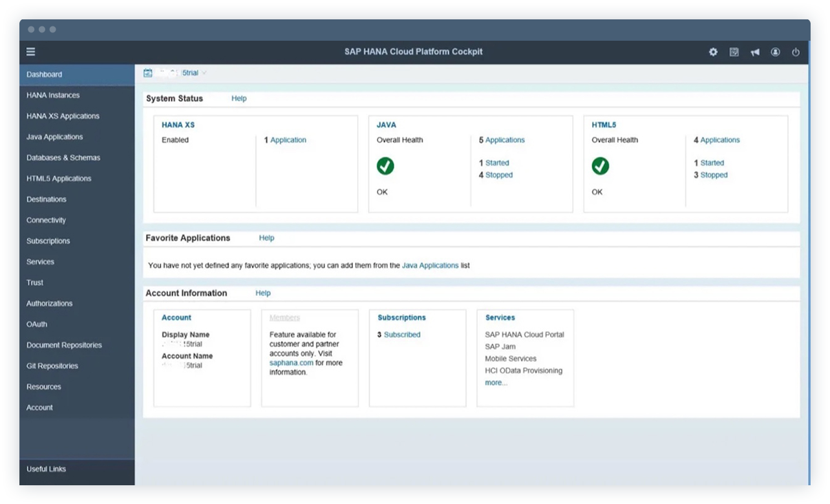Screen dimensions: 830x504
Task: Click HTML5 Overall Health green checkmark
Action: pyautogui.click(x=600, y=166)
